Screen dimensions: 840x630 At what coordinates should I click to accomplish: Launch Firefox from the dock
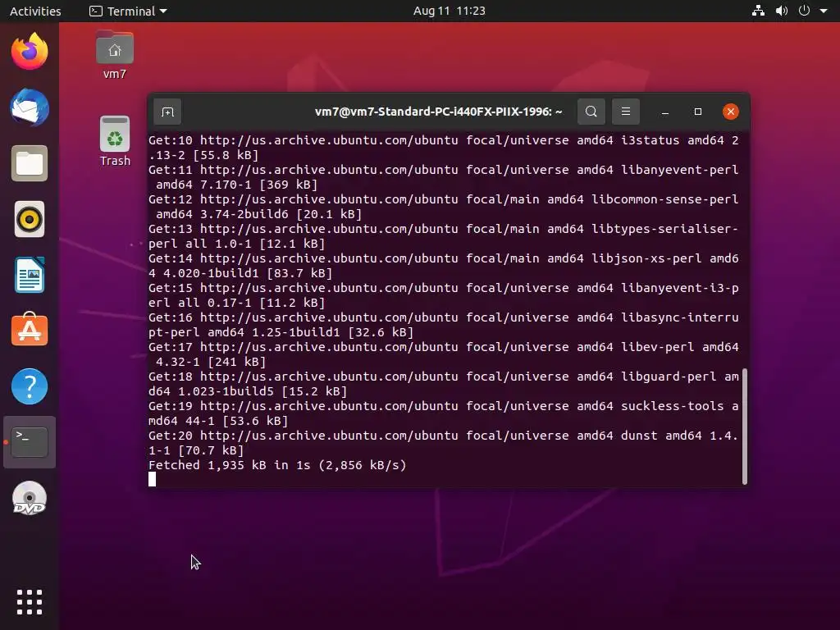point(30,52)
